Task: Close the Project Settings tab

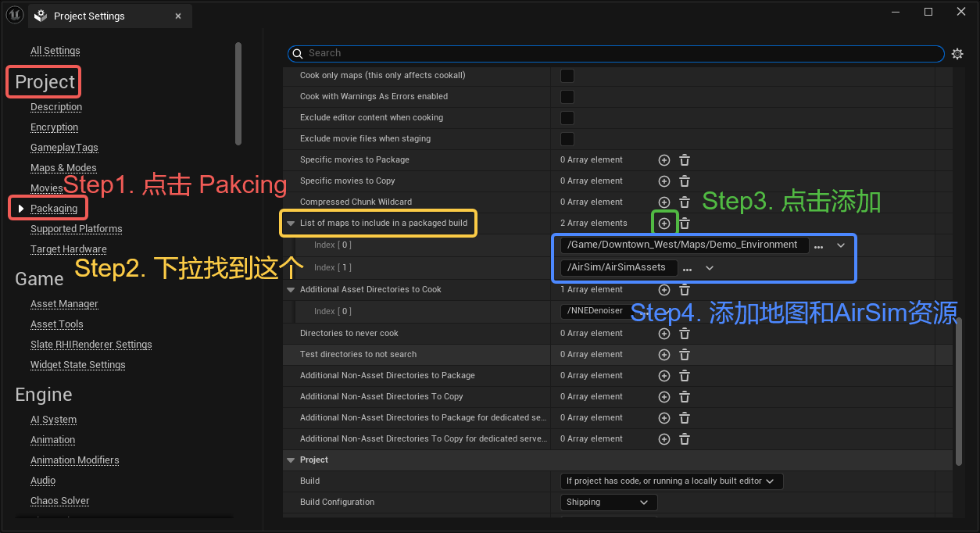Action: 178,16
